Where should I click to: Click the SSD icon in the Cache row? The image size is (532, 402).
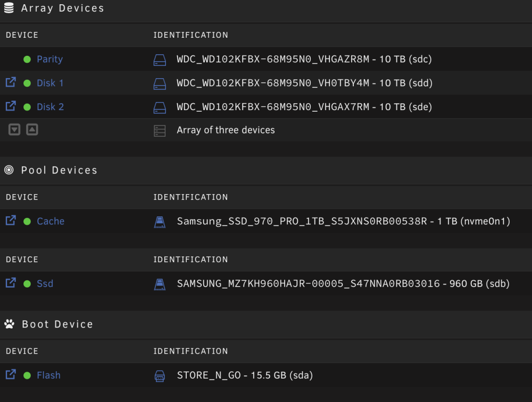click(160, 222)
